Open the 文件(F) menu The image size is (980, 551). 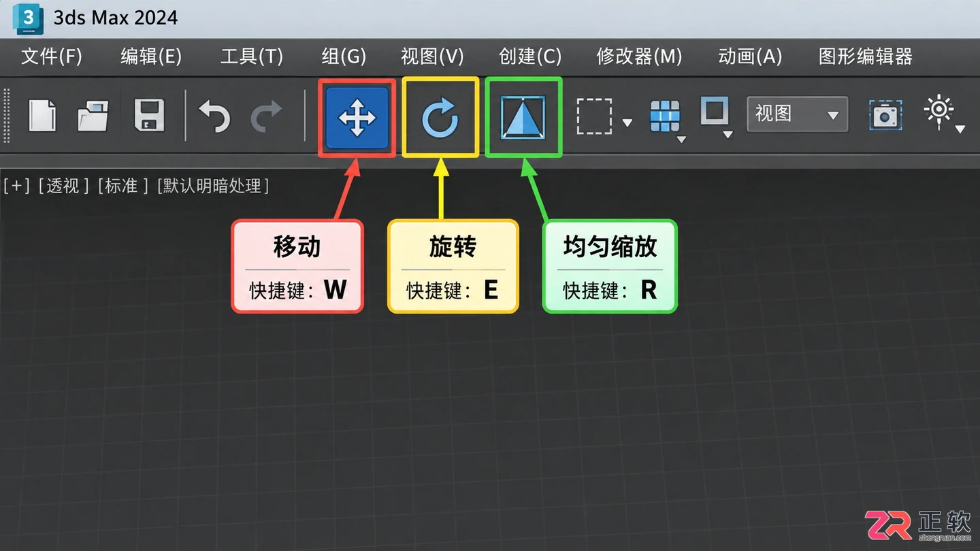pyautogui.click(x=52, y=56)
